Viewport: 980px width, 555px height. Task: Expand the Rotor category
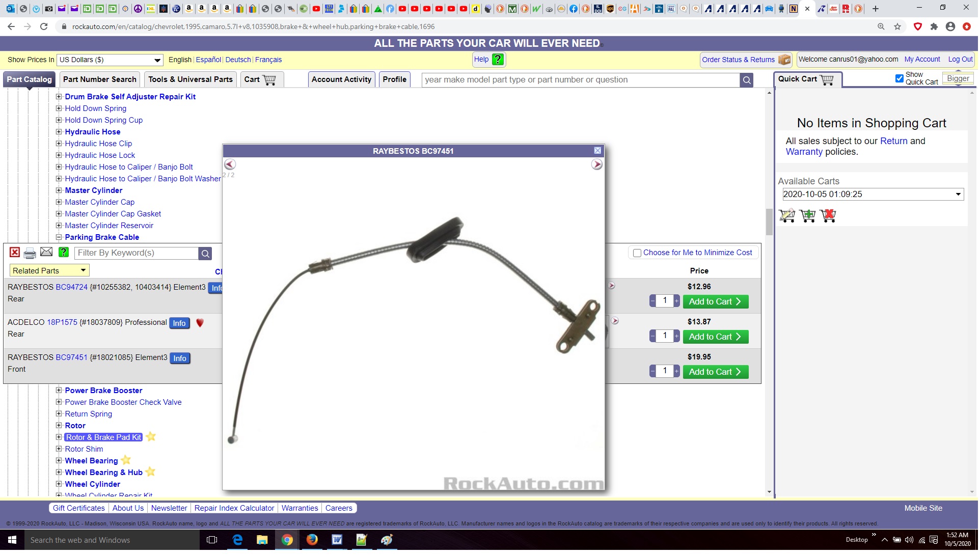pyautogui.click(x=59, y=426)
